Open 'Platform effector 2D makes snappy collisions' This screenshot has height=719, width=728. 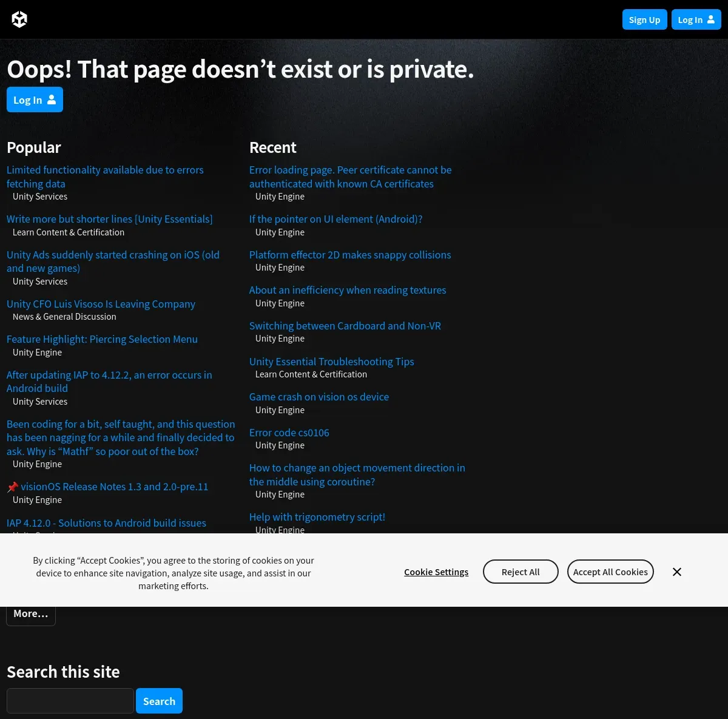point(350,255)
